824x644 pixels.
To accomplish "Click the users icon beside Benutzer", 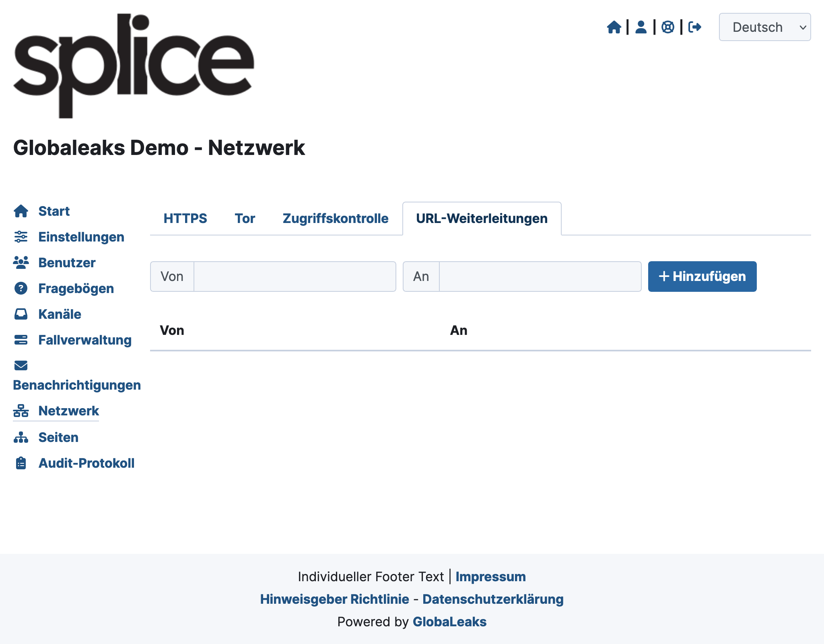I will click(x=21, y=262).
